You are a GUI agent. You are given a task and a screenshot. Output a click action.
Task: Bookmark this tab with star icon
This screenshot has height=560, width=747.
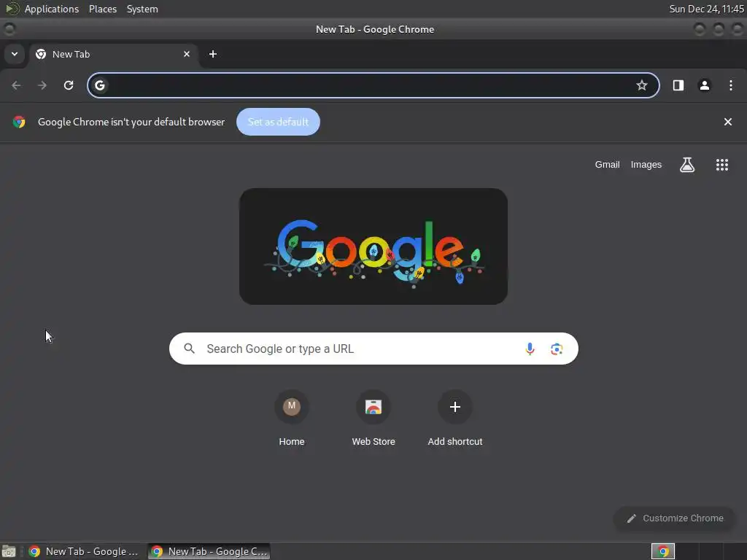(x=642, y=85)
